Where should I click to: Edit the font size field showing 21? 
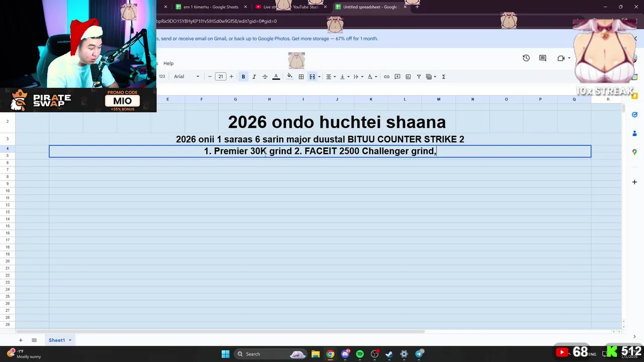(220, 76)
